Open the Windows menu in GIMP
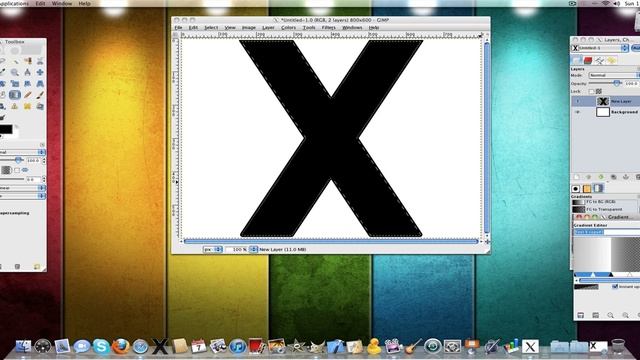Screen dimensions: 640x360 click(x=352, y=27)
